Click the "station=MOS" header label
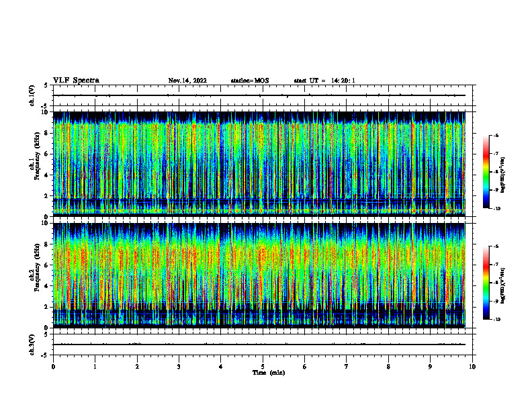The width and height of the screenshot is (532, 411). click(250, 81)
